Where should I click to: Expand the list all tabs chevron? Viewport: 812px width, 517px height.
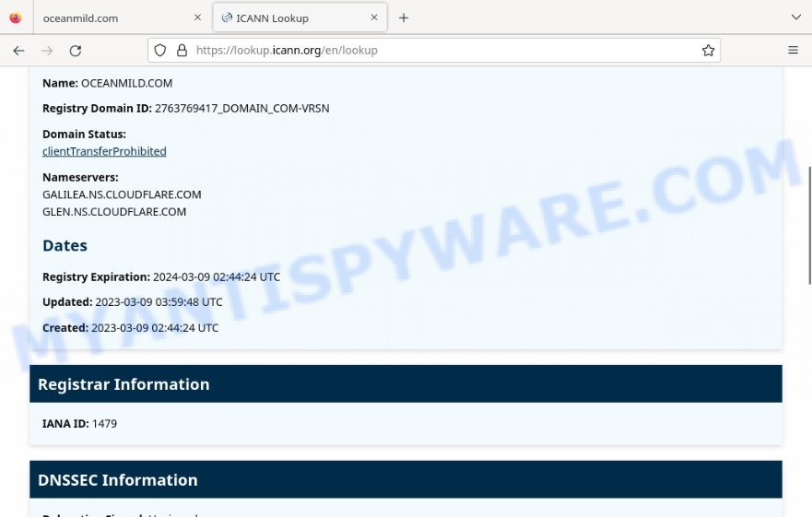click(x=796, y=18)
